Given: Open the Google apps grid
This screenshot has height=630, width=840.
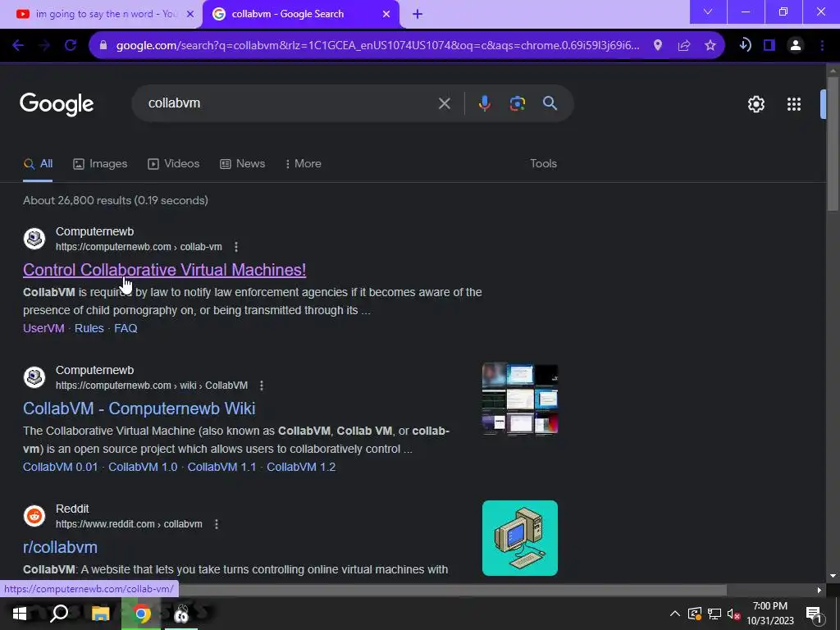Looking at the screenshot, I should point(794,104).
